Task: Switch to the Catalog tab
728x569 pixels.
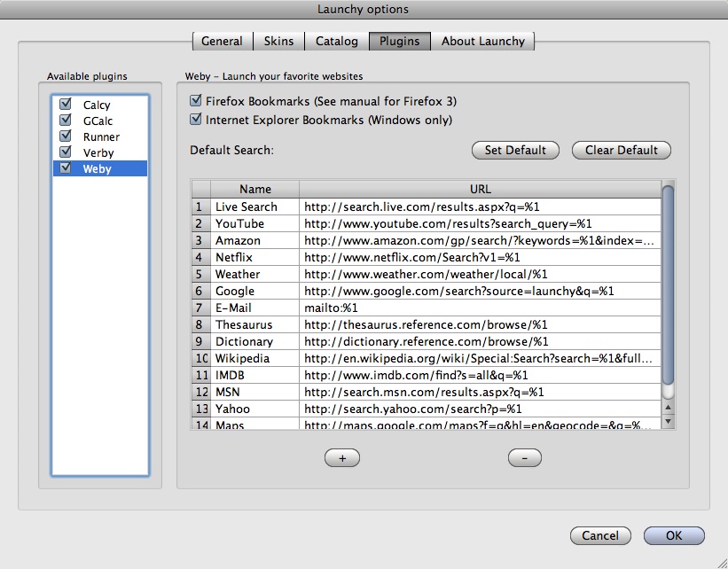Action: [335, 41]
